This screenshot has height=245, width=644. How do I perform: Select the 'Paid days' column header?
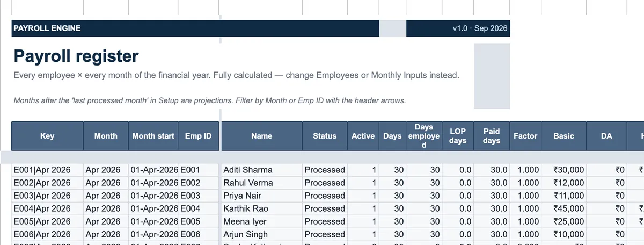pos(492,136)
